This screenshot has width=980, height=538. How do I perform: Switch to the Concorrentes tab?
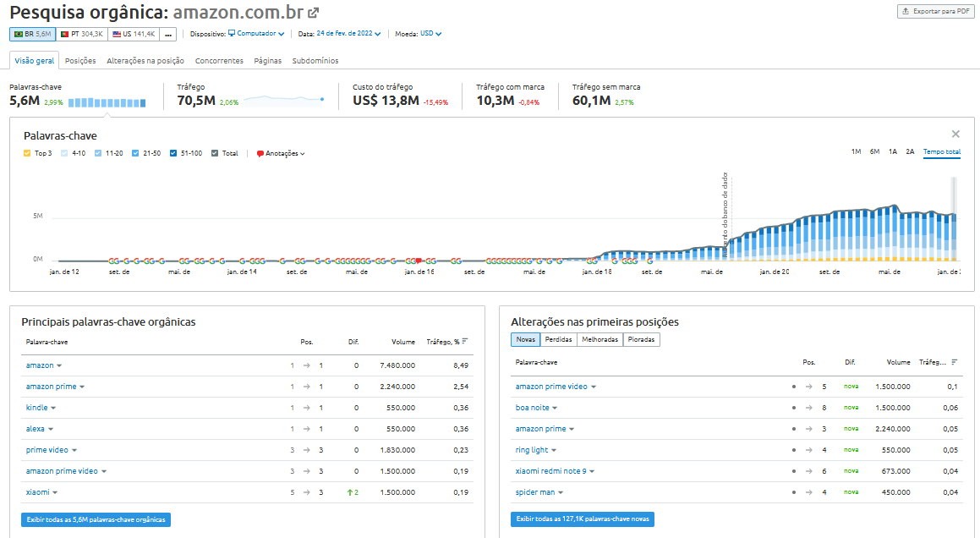pyautogui.click(x=219, y=61)
